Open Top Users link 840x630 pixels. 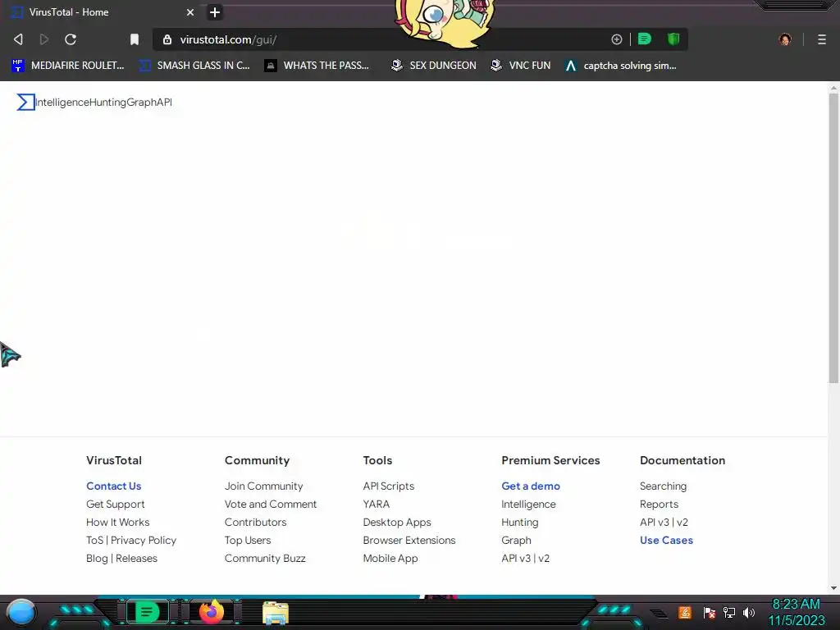(248, 540)
